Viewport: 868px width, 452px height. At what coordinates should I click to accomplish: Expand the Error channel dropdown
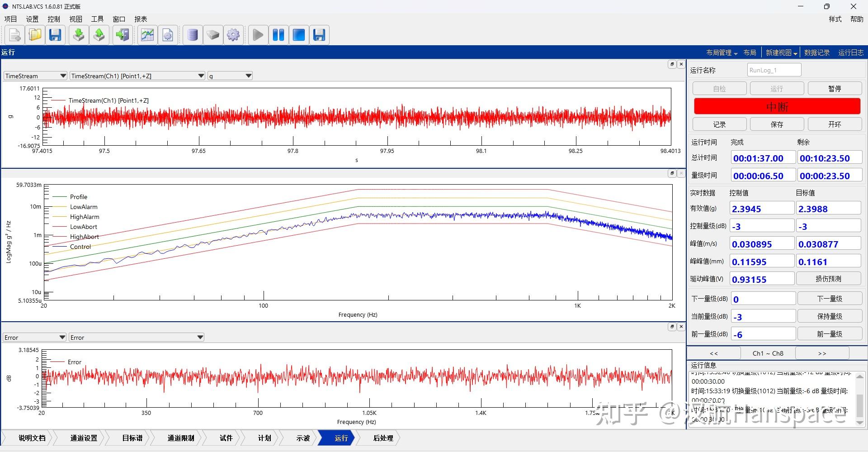136,338
